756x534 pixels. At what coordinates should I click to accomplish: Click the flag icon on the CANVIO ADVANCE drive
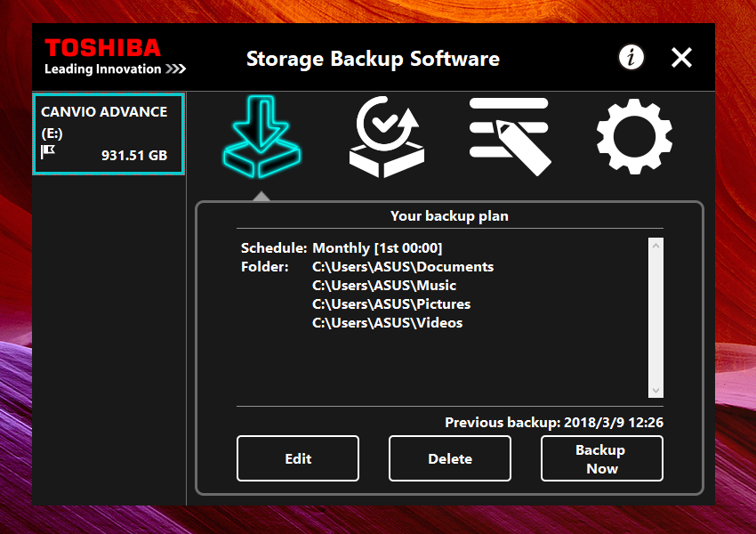click(48, 151)
